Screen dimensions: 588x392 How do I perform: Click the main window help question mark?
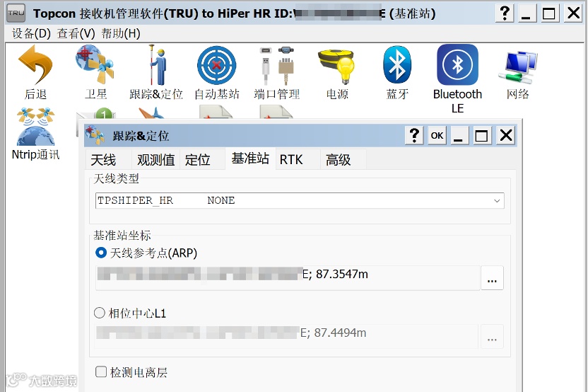pos(505,13)
